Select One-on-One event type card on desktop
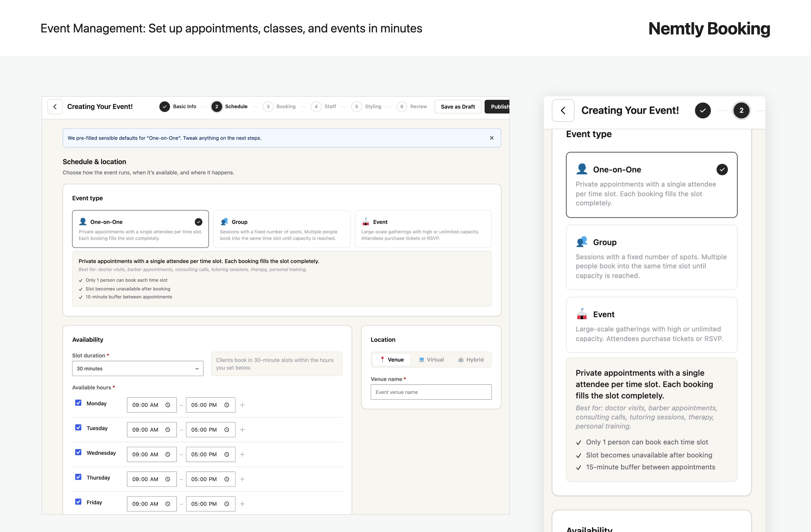The width and height of the screenshot is (811, 532). click(x=140, y=229)
